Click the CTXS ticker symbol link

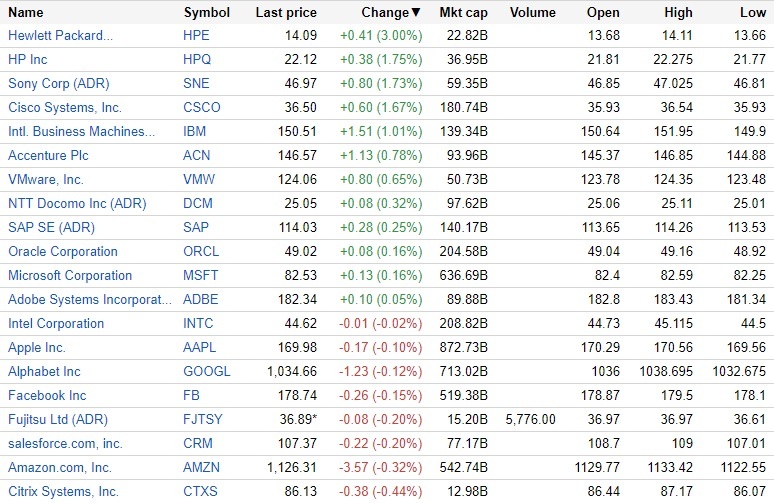[201, 492]
